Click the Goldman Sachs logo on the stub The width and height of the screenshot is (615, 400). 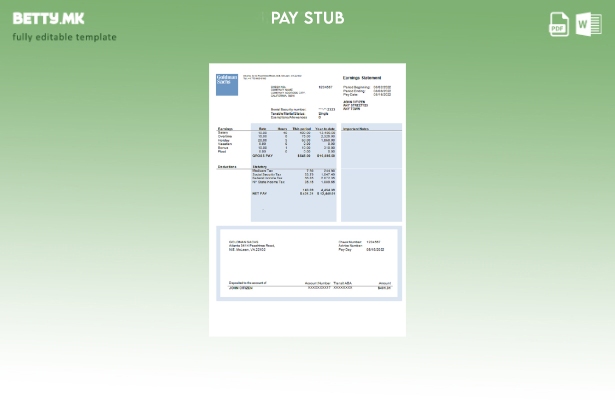tap(227, 84)
